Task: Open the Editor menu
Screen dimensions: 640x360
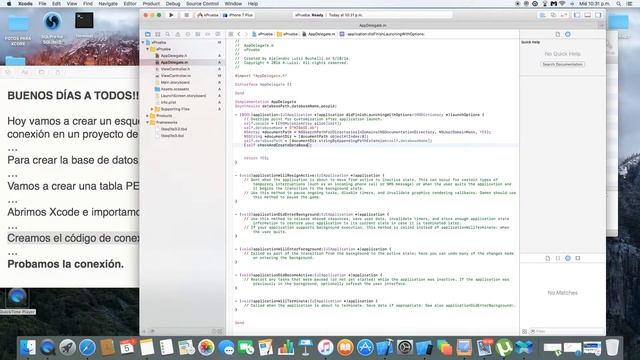Action: (x=130, y=4)
